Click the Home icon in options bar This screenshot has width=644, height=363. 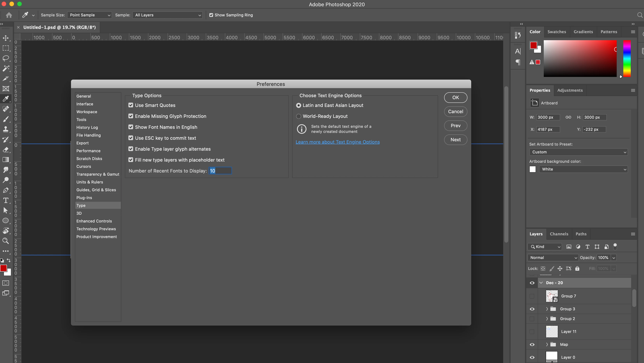coord(9,15)
